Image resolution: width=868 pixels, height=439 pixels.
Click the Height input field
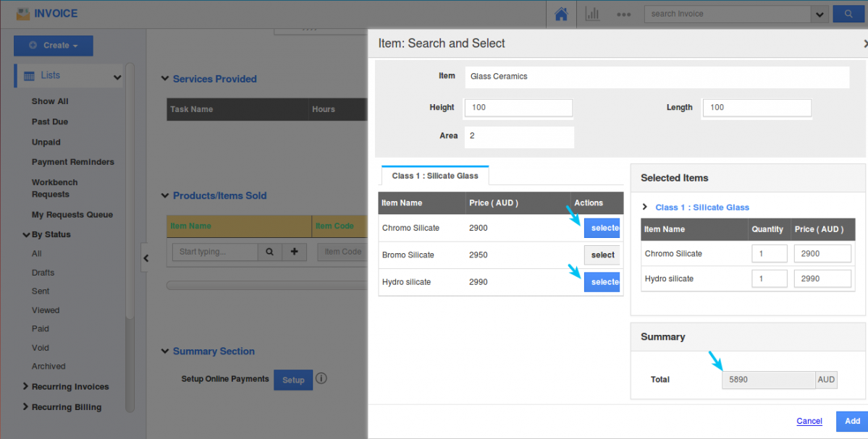518,108
